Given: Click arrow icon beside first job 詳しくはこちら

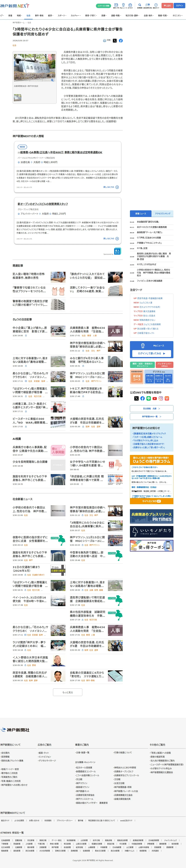Looking at the screenshot, I should pyautogui.click(x=117, y=187).
